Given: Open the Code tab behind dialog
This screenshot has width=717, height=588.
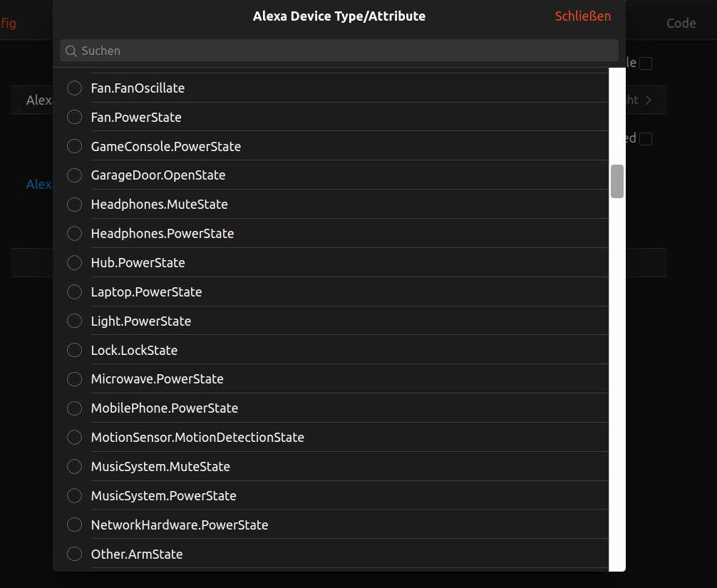Looking at the screenshot, I should [x=681, y=24].
